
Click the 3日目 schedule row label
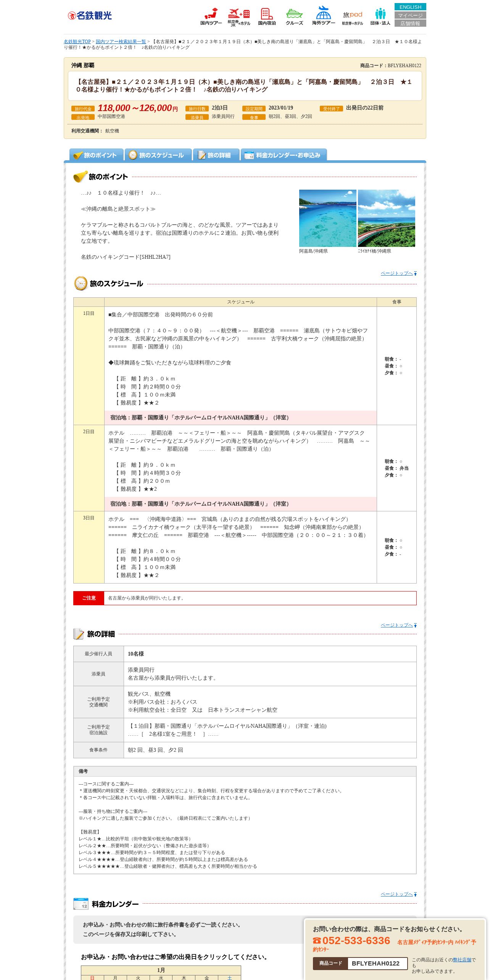click(x=89, y=518)
